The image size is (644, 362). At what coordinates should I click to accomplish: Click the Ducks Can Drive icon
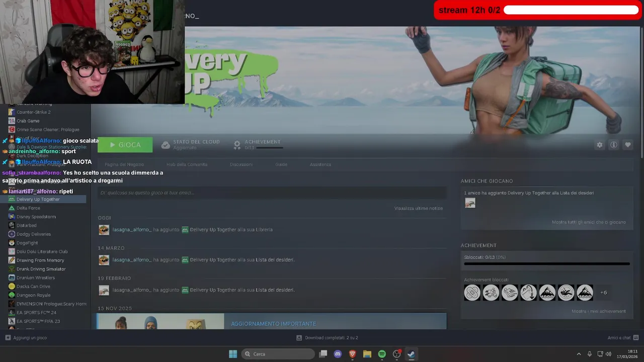coord(12,287)
